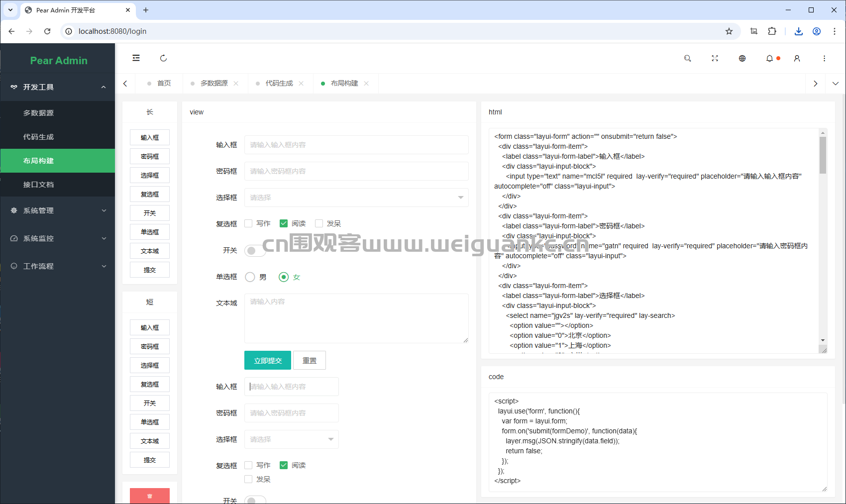Screen dimensions: 846x504
Task: Add long 输入框 component
Action: (x=150, y=137)
